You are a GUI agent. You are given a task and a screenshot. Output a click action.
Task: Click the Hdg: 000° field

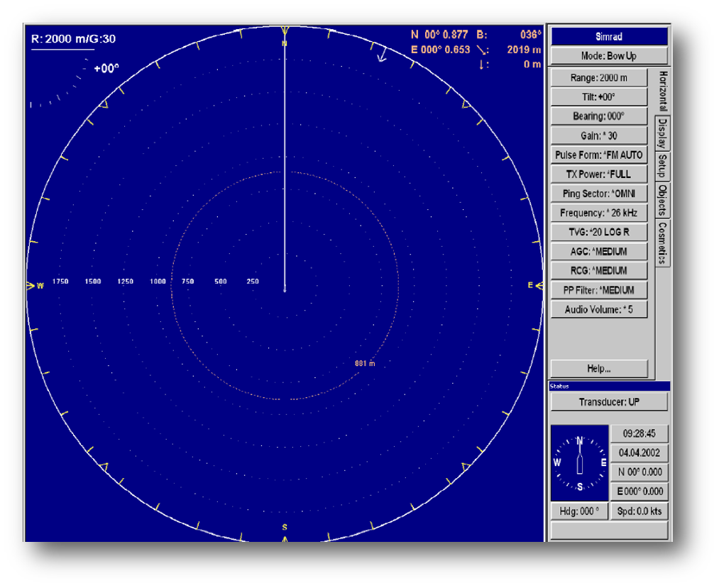[579, 511]
